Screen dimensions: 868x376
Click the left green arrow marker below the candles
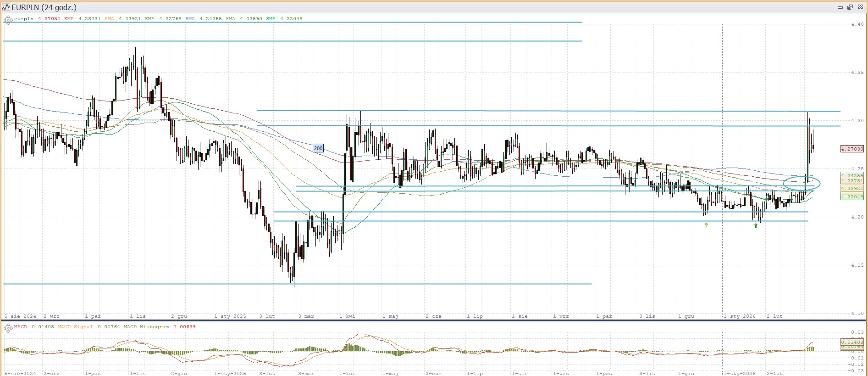click(x=706, y=225)
